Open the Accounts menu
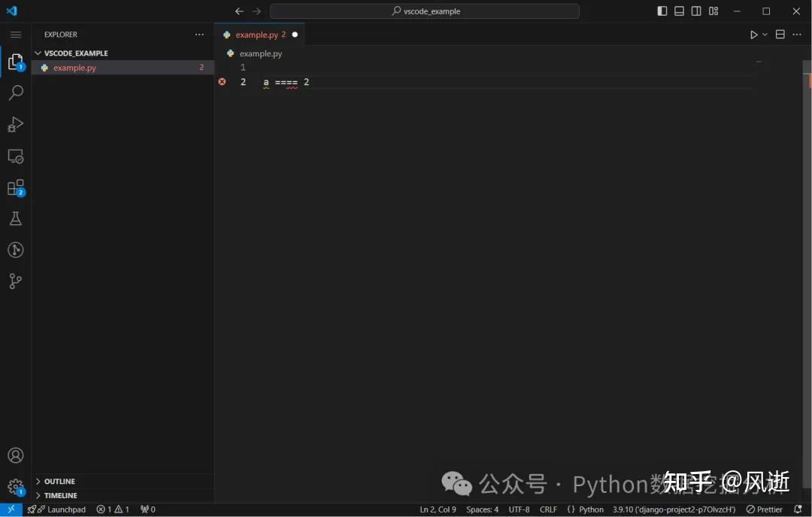The image size is (812, 517). (16, 455)
